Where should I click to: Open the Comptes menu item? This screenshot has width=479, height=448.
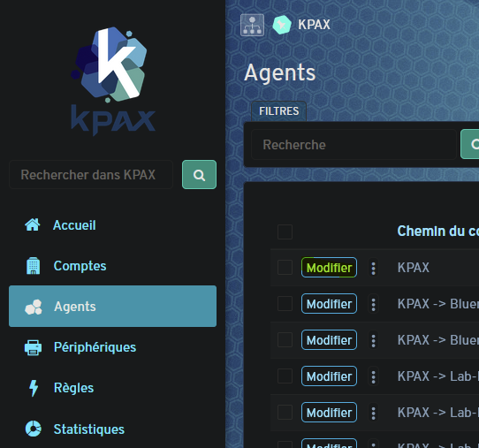point(113,266)
